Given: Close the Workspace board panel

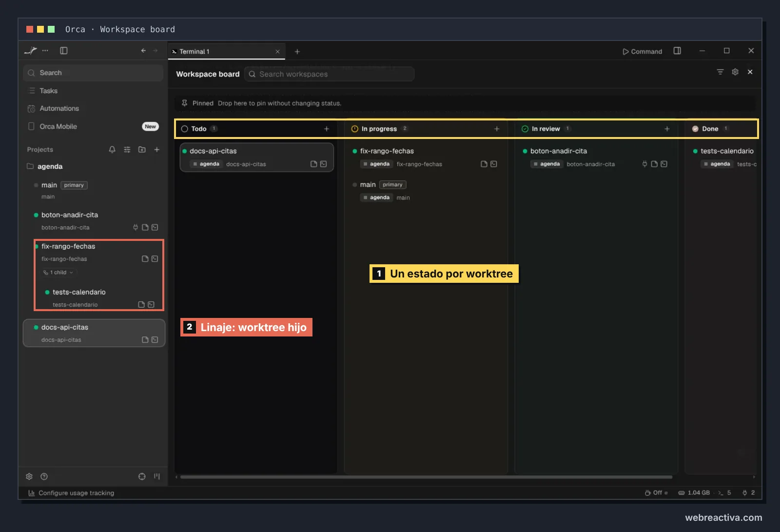Looking at the screenshot, I should [750, 72].
